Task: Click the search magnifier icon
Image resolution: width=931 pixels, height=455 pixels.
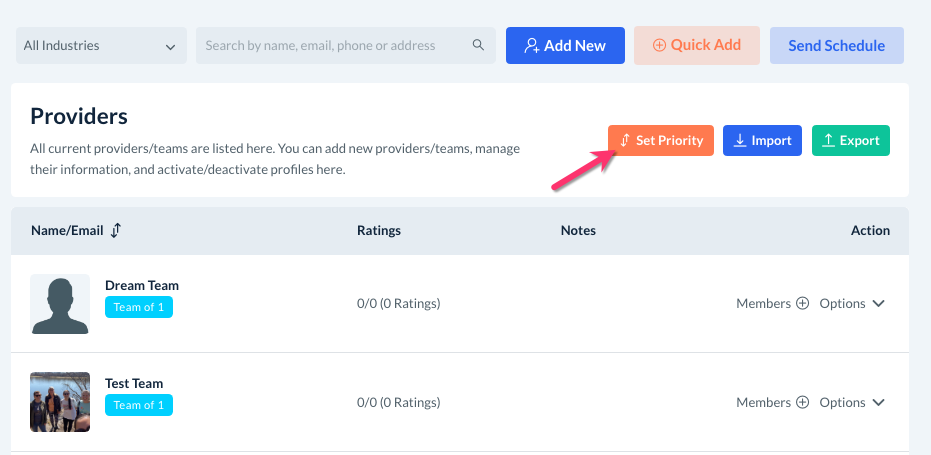Action: [x=478, y=45]
